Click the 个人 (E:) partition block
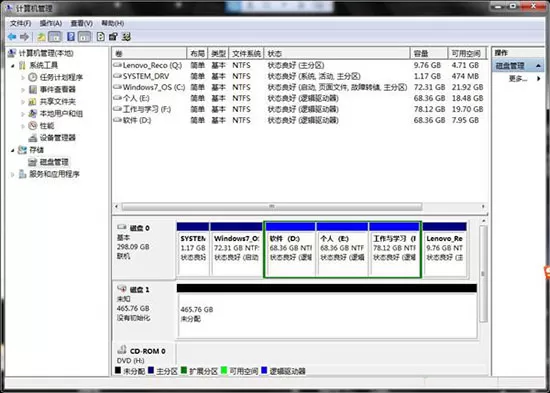The height and width of the screenshot is (393, 550). coord(342,249)
